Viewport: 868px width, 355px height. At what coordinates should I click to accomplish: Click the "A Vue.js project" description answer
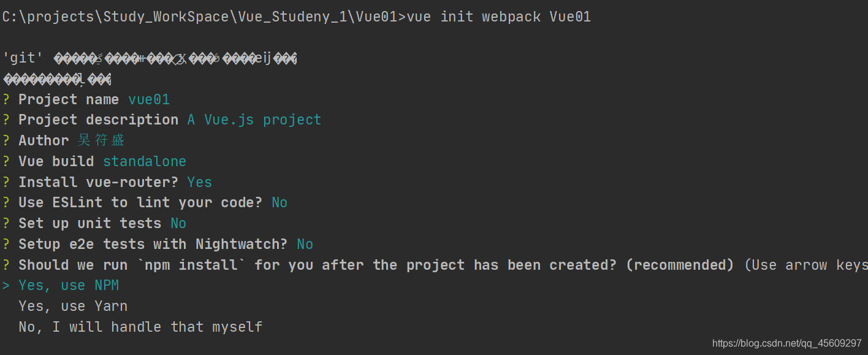pyautogui.click(x=254, y=120)
